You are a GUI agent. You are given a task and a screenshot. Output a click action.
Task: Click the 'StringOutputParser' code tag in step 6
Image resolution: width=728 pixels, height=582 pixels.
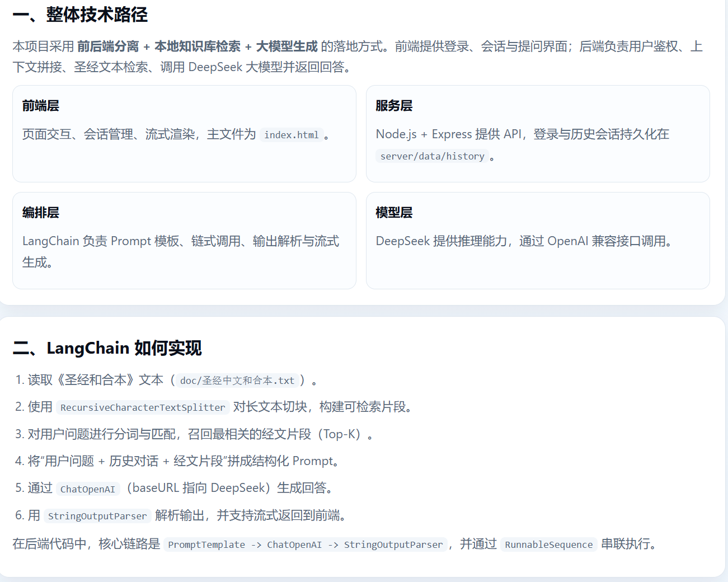97,516
